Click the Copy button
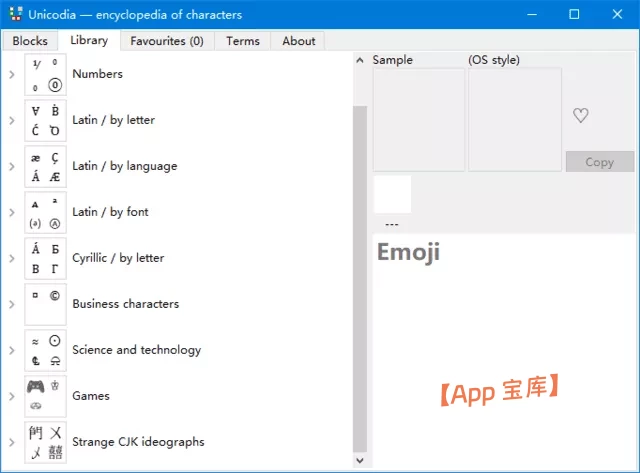Screen dimensions: 640x473 pyautogui.click(x=600, y=162)
